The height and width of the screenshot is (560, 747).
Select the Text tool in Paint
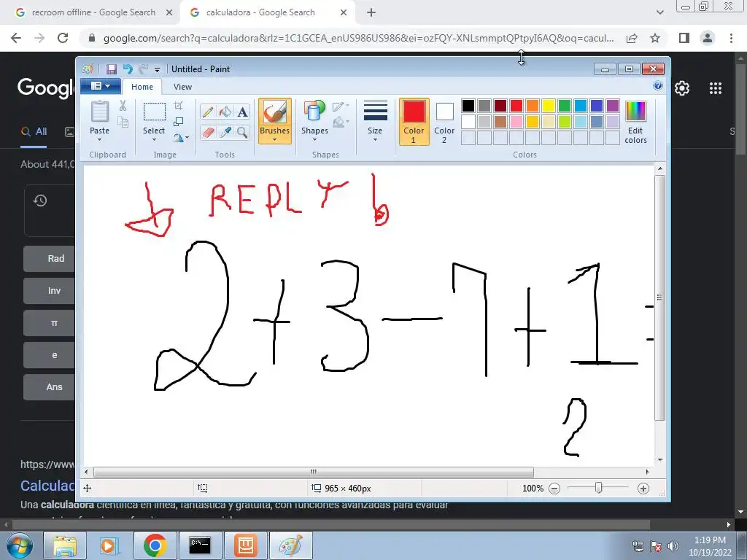(x=242, y=112)
